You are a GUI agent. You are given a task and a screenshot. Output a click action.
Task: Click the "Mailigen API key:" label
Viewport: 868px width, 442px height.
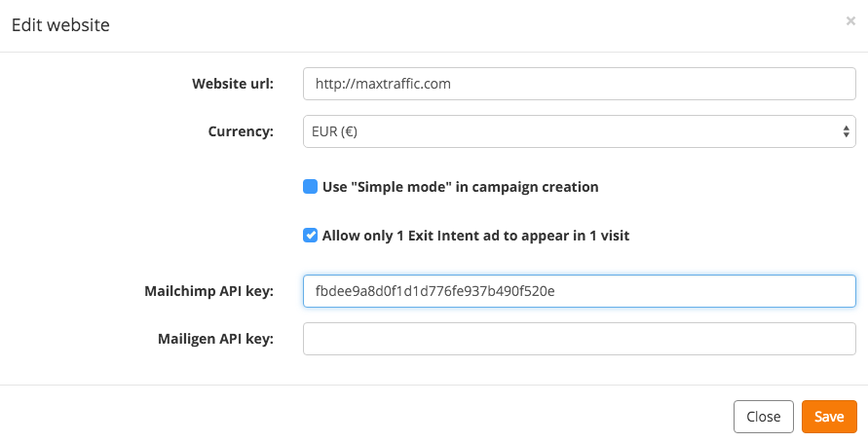coord(216,339)
